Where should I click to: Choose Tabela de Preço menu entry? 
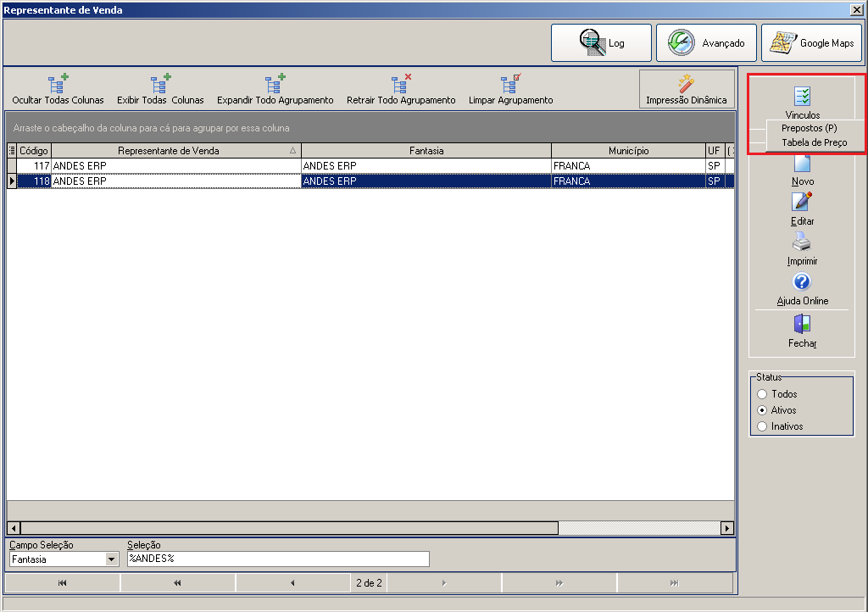click(x=814, y=142)
